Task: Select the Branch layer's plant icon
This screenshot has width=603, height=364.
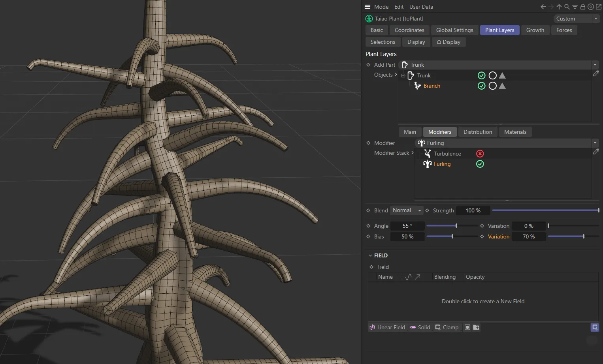Action: click(417, 86)
